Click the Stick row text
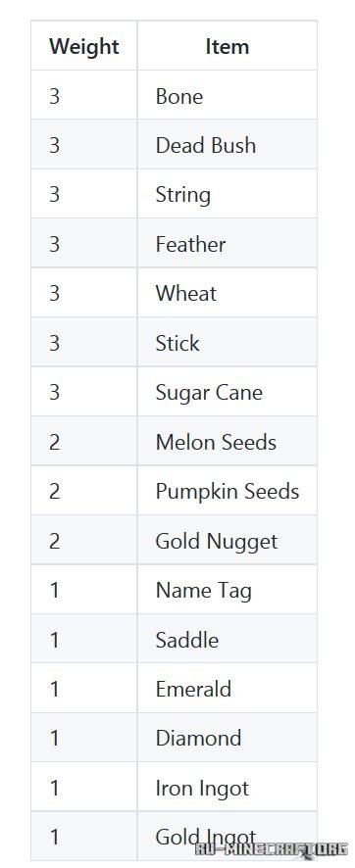The width and height of the screenshot is (355, 868). pos(177,343)
